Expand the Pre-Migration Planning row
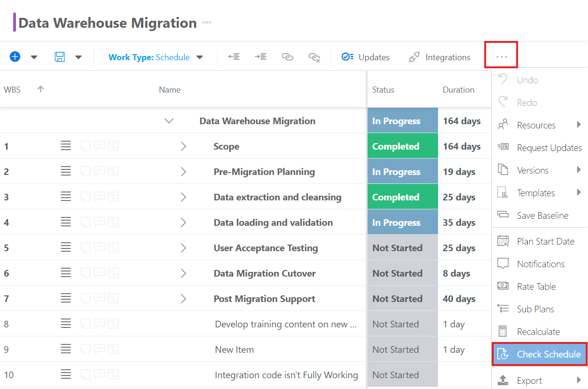The height and width of the screenshot is (389, 588). 183,171
